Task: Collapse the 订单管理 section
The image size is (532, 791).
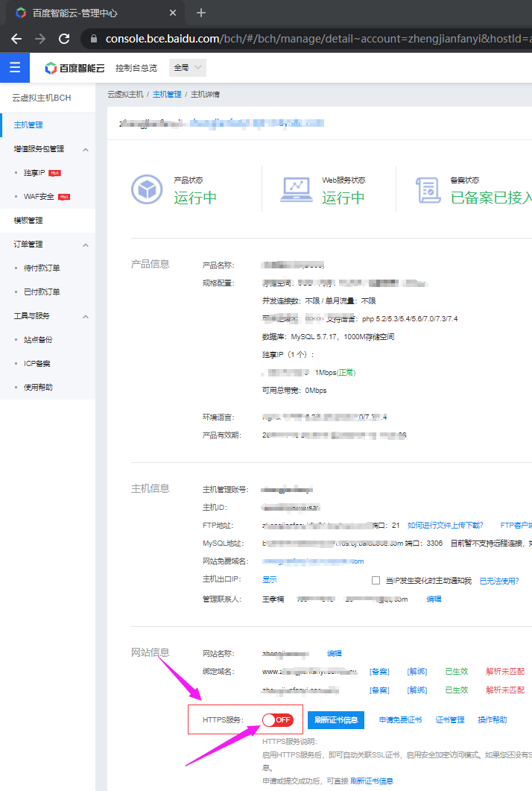Action: (x=85, y=245)
